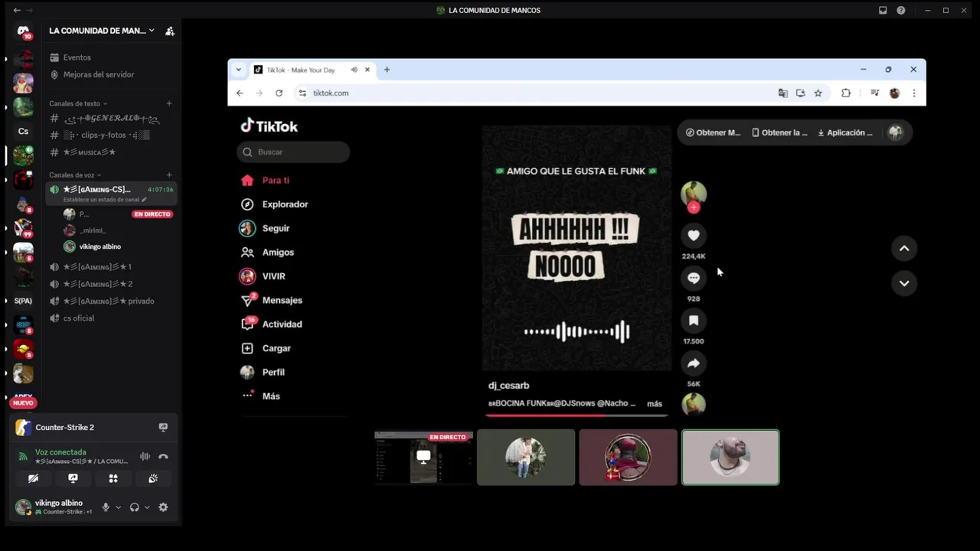Toggle the camera on button
The image size is (980, 551).
(x=33, y=478)
